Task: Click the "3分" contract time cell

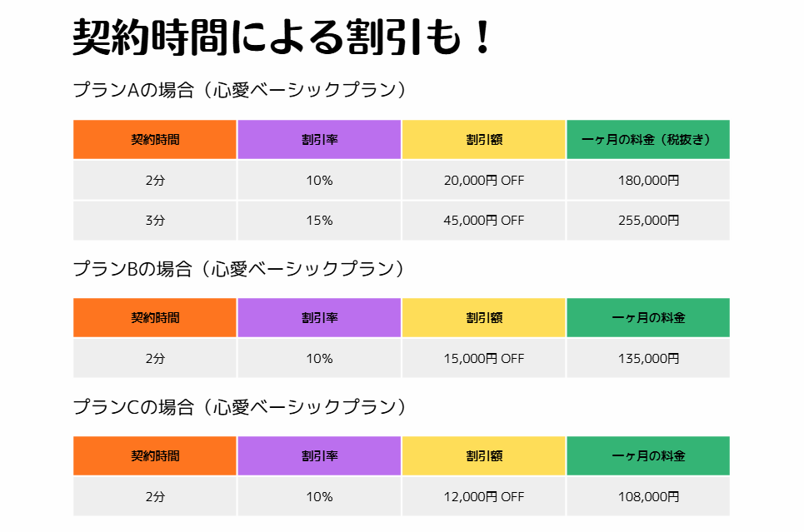Action: point(155,221)
